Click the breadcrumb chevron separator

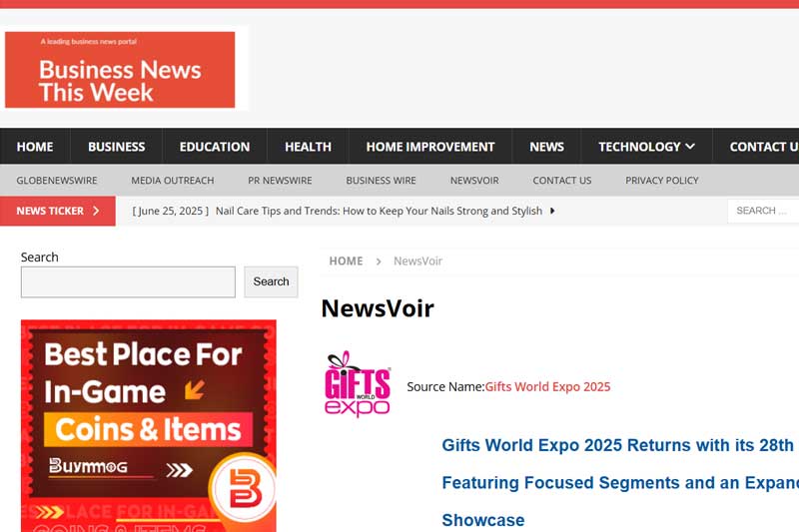click(379, 262)
